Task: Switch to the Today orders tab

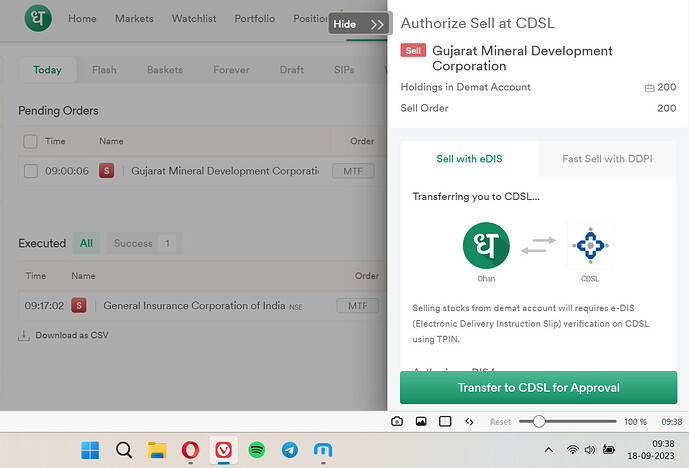Action: 47,70
